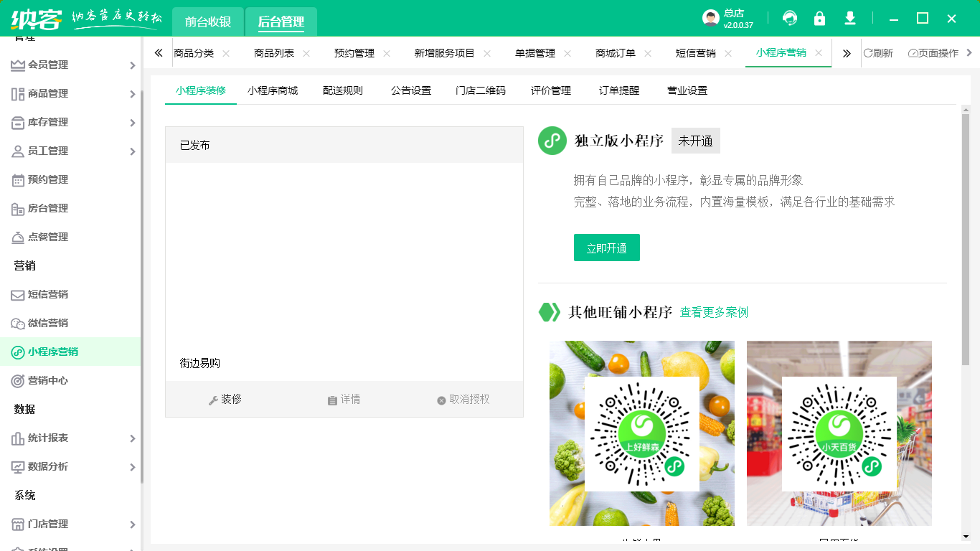The height and width of the screenshot is (551, 980).
Task: Switch to the 配送规则 tab
Action: click(344, 90)
